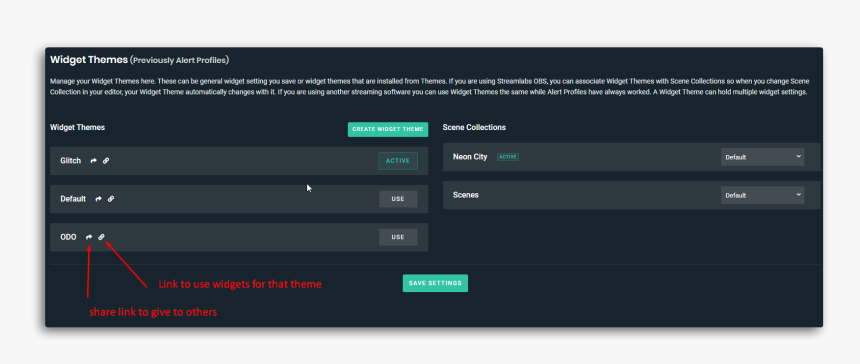This screenshot has height=364, width=860.
Task: Click the Previously Alert Profiles title text
Action: click(180, 60)
